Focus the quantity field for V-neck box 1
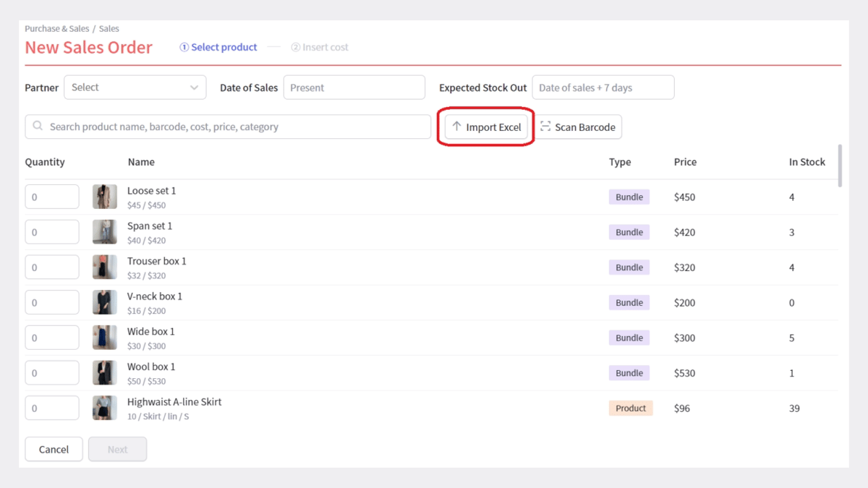Screen dimensions: 868x488 coord(52,302)
